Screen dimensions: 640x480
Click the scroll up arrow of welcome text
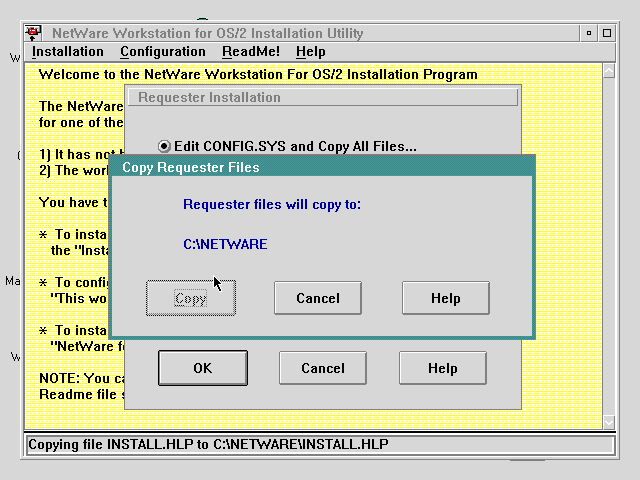pyautogui.click(x=609, y=71)
